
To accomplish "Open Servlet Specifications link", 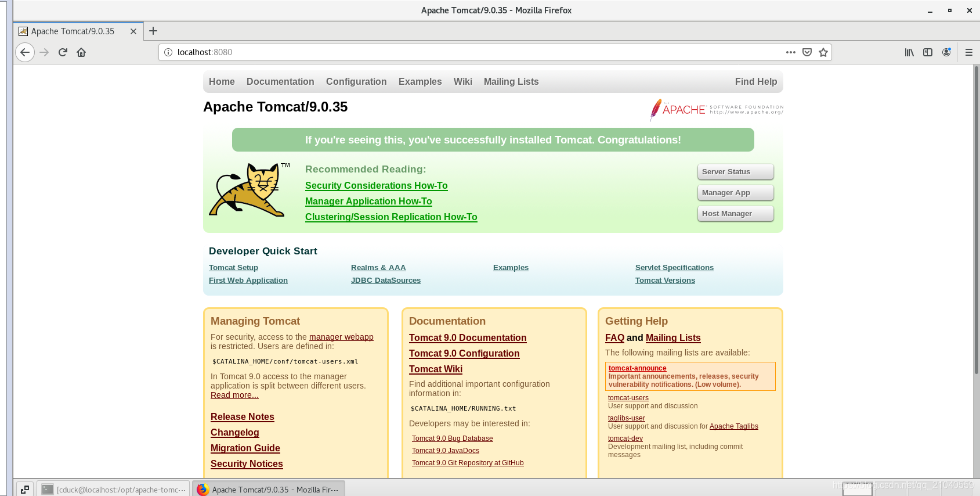I will [x=674, y=268].
